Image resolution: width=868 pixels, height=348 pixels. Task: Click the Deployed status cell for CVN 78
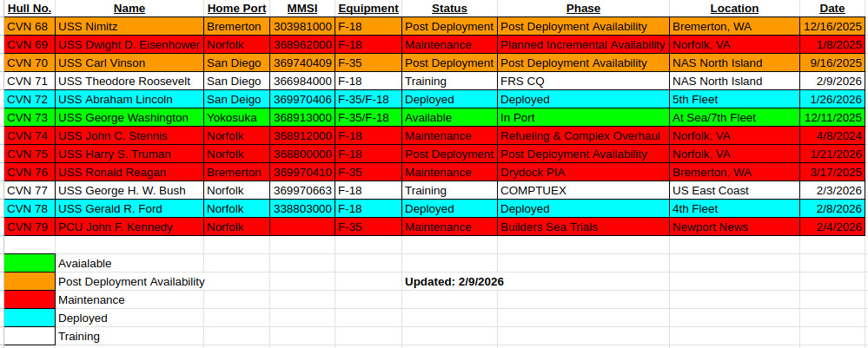coord(449,209)
